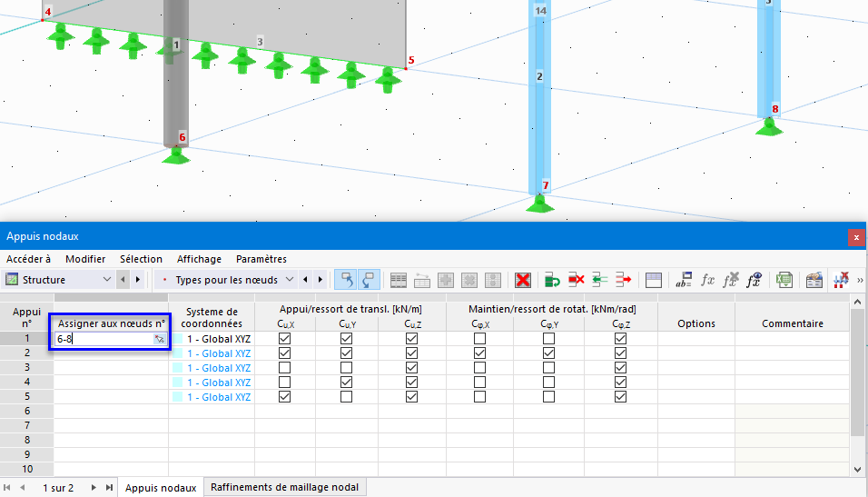Open the Paramètres menu
This screenshot has width=868, height=497.
click(261, 259)
